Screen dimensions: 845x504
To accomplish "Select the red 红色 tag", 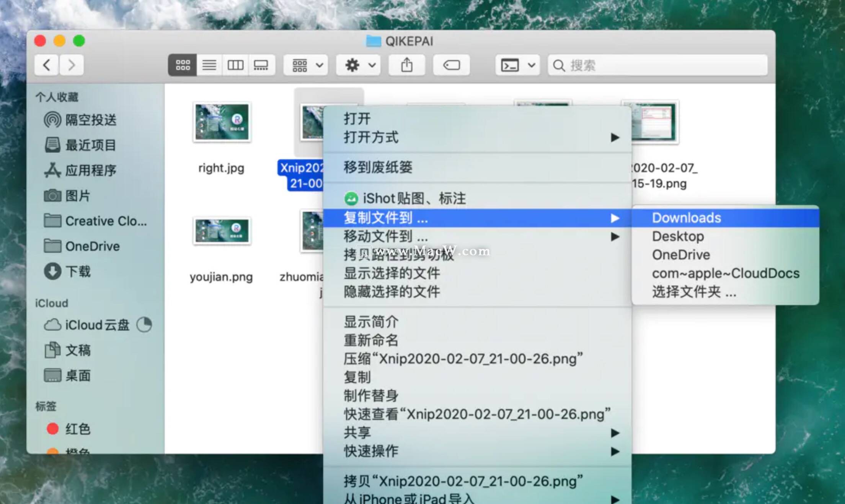I will tap(77, 429).
